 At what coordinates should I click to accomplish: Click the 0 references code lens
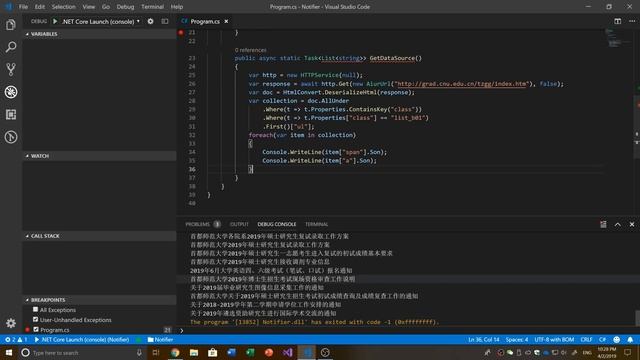(x=251, y=50)
